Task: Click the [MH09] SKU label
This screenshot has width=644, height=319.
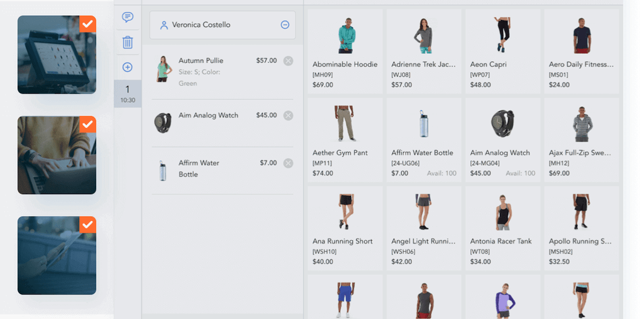Action: pos(323,75)
